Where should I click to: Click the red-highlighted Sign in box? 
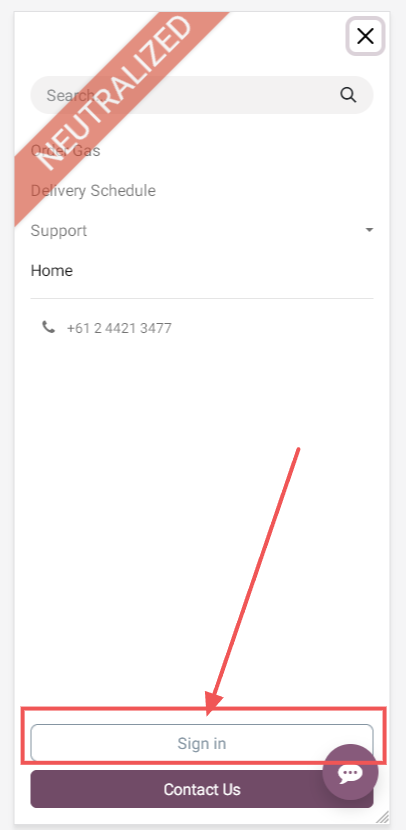click(x=203, y=736)
